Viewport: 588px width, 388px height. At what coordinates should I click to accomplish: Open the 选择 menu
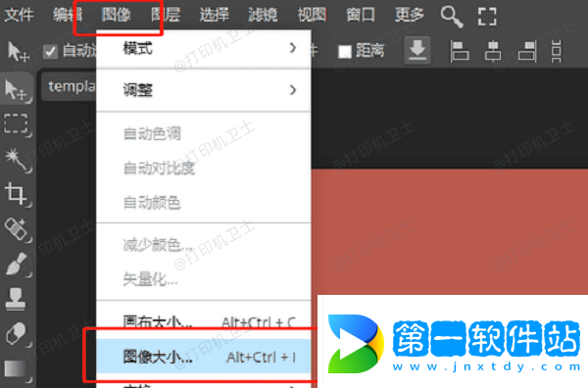214,15
